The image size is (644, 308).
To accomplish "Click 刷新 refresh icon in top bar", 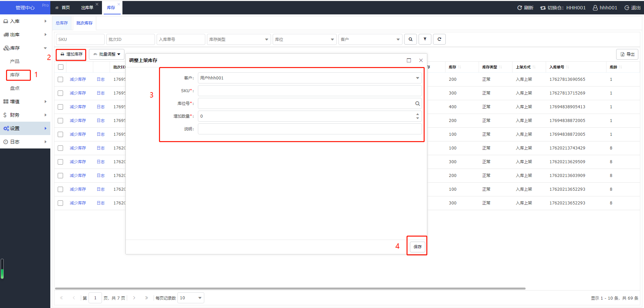I will (525, 8).
